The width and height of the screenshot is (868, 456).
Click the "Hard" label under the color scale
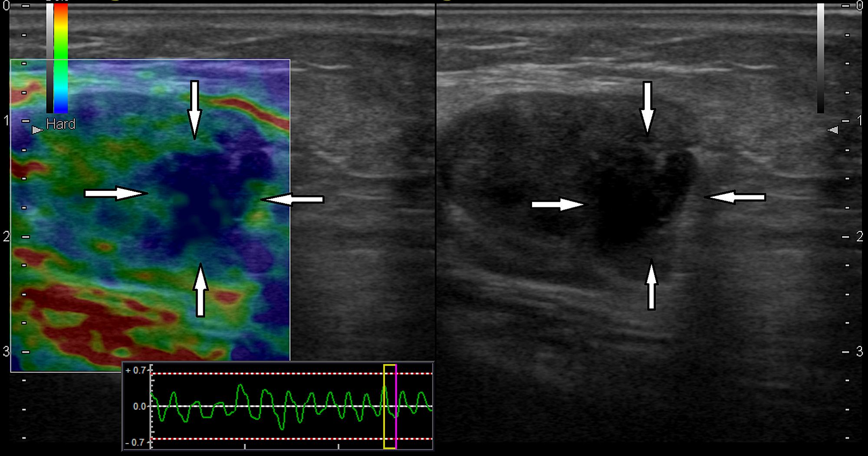coord(61,124)
